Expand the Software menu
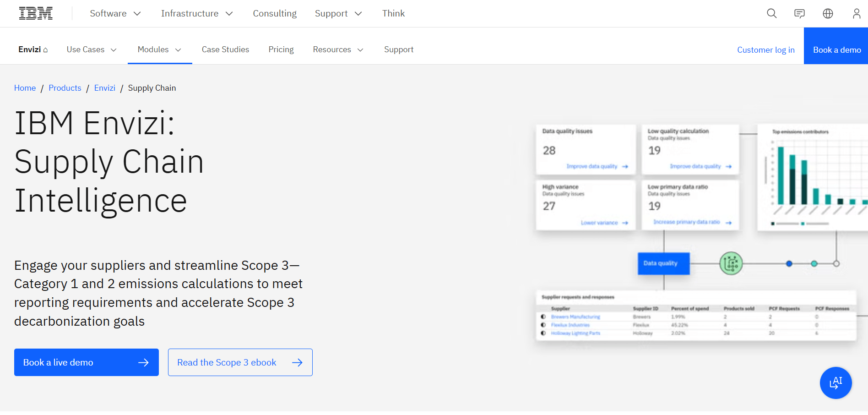 pyautogui.click(x=115, y=13)
